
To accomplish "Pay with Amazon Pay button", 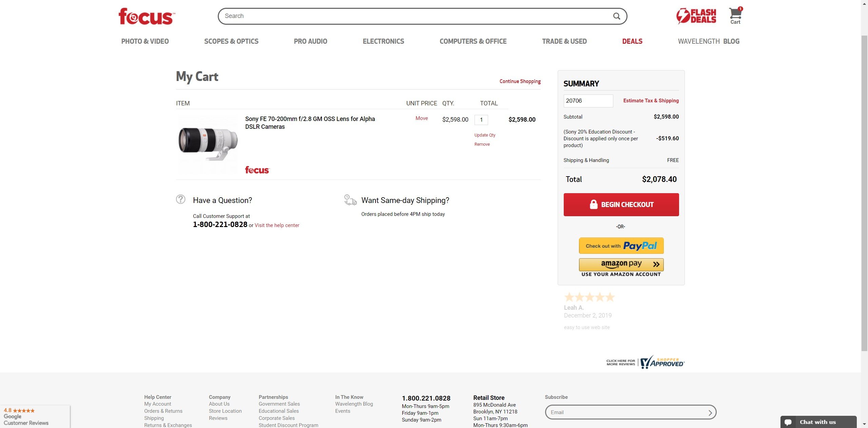I will click(621, 264).
